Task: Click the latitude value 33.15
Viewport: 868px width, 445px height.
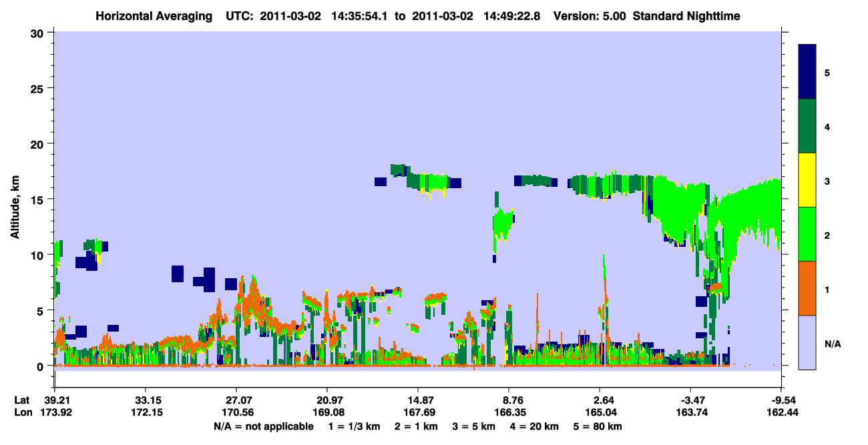Action: (x=146, y=400)
